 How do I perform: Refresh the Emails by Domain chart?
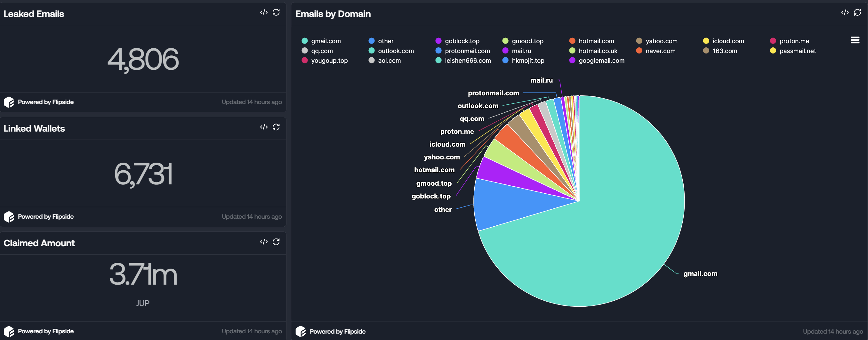[857, 12]
